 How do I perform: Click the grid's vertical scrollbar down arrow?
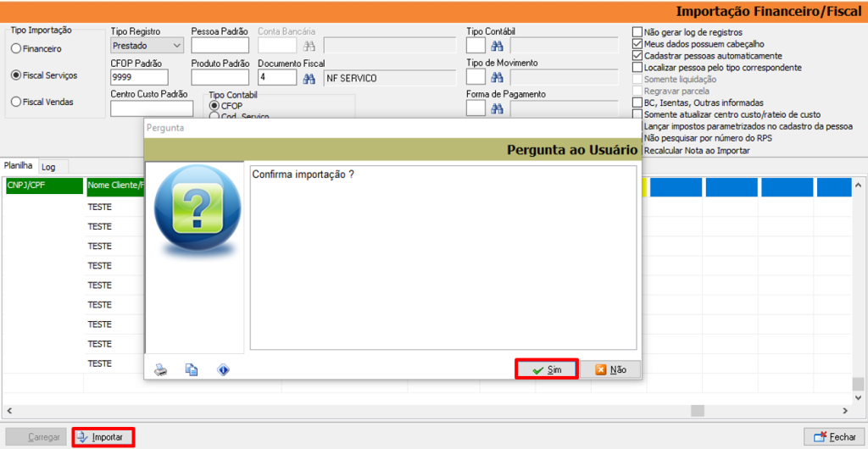click(858, 397)
